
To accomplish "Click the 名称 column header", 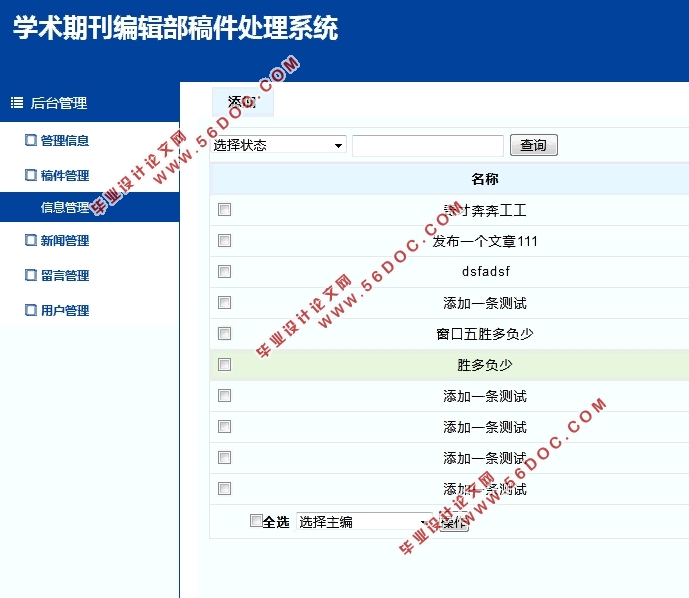I will point(485,179).
